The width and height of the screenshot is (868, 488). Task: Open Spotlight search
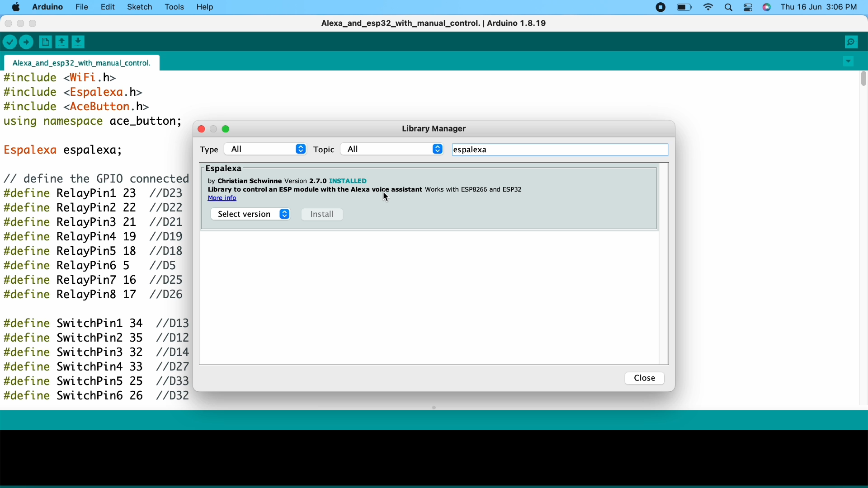(x=729, y=8)
